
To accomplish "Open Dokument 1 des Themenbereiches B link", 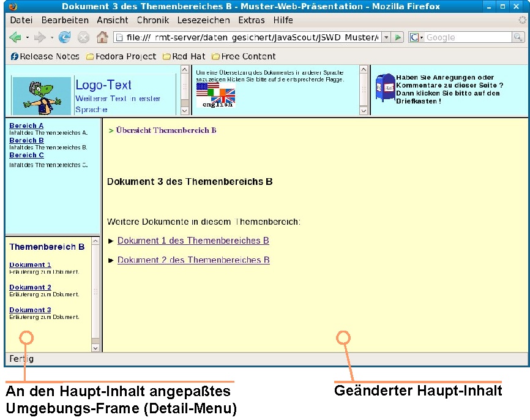I will pyautogui.click(x=193, y=241).
